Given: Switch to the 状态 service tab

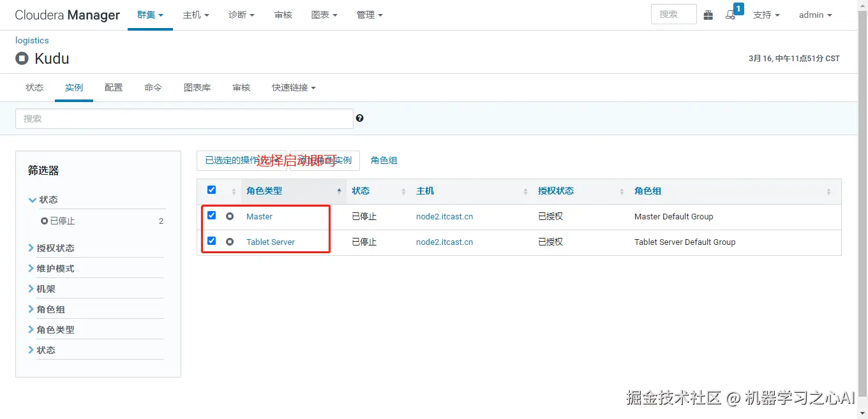Looking at the screenshot, I should click(x=34, y=87).
